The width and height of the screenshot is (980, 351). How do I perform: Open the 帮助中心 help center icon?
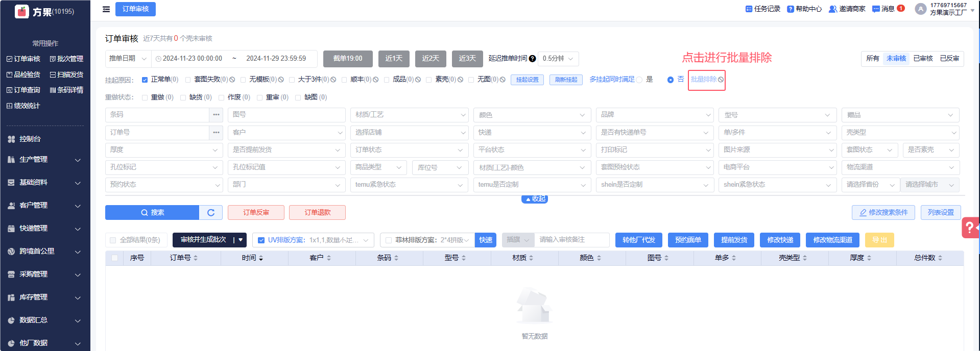tap(790, 9)
